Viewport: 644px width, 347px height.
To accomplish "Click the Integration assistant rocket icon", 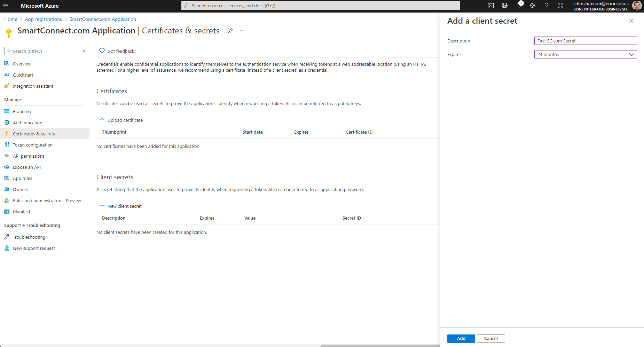I will (x=7, y=86).
